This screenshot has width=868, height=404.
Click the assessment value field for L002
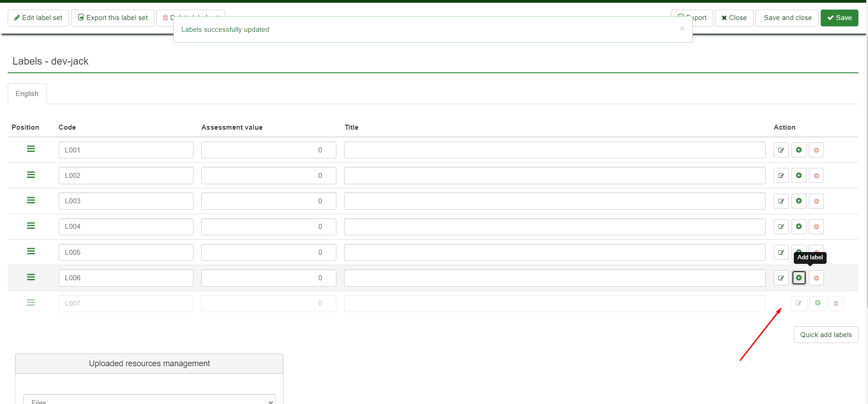[269, 176]
